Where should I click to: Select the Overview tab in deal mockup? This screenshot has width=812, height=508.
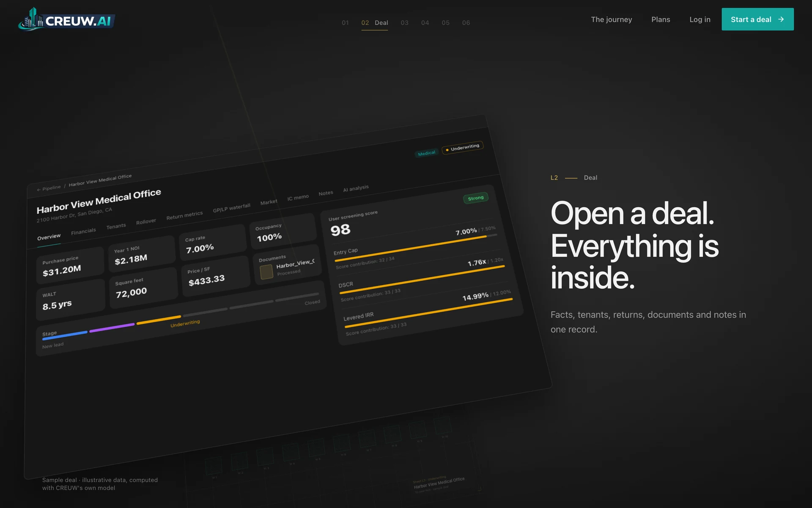[x=49, y=237]
